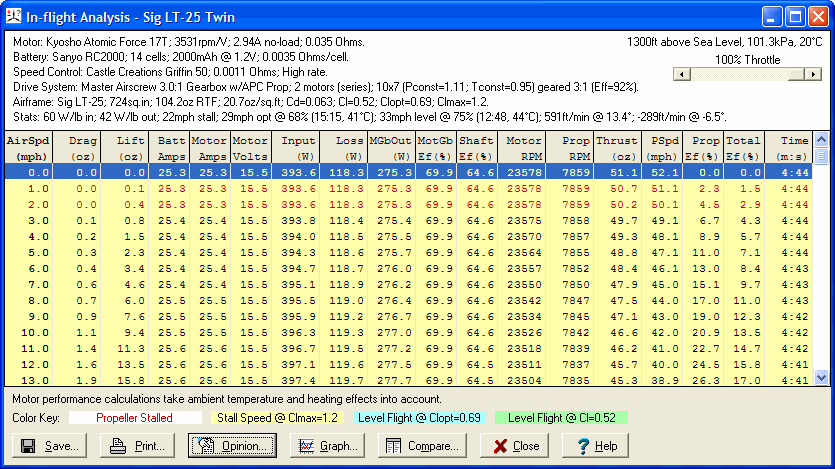The height and width of the screenshot is (469, 835).
Task: Select the 4.0 mph airspeed row
Action: pos(409,236)
